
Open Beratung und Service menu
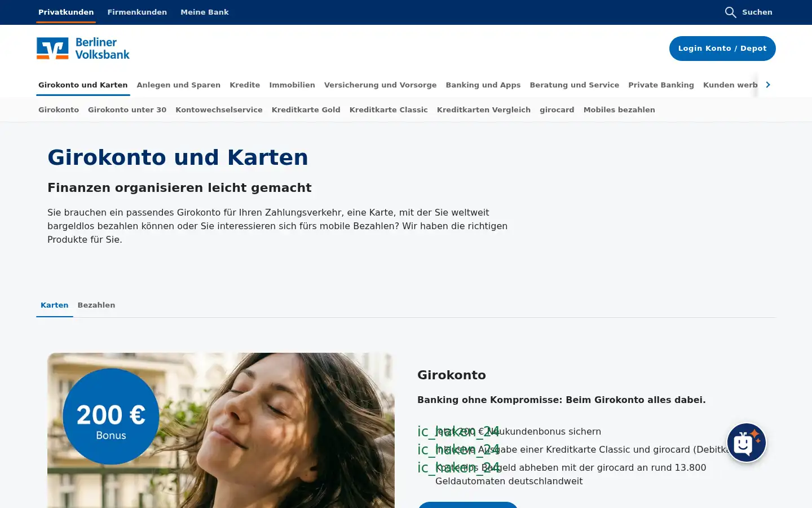click(574, 85)
